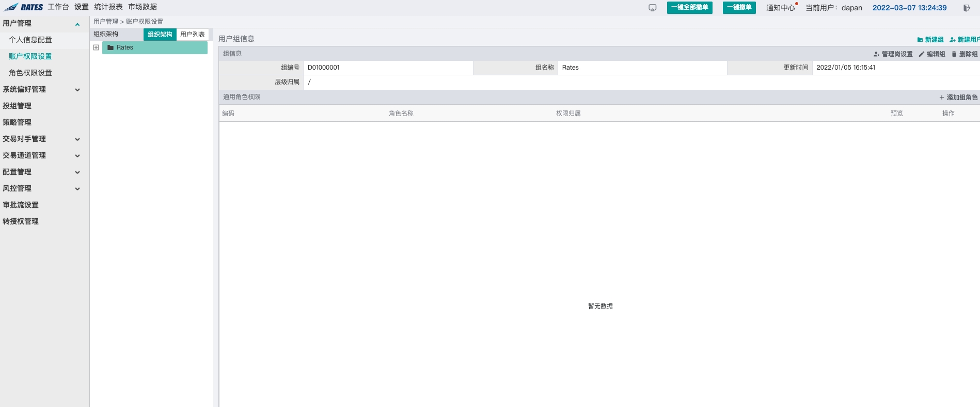Click the 当前用户: dapan label
This screenshot has height=407, width=980.
[x=834, y=8]
